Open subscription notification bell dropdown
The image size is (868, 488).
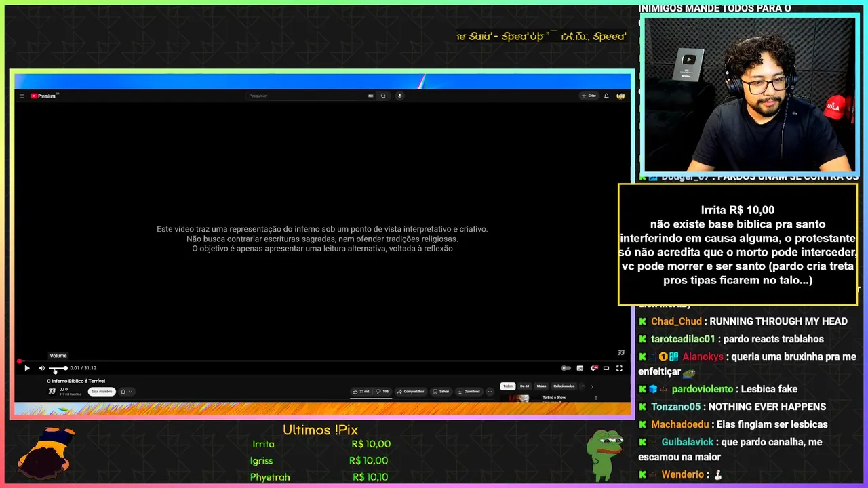[127, 391]
